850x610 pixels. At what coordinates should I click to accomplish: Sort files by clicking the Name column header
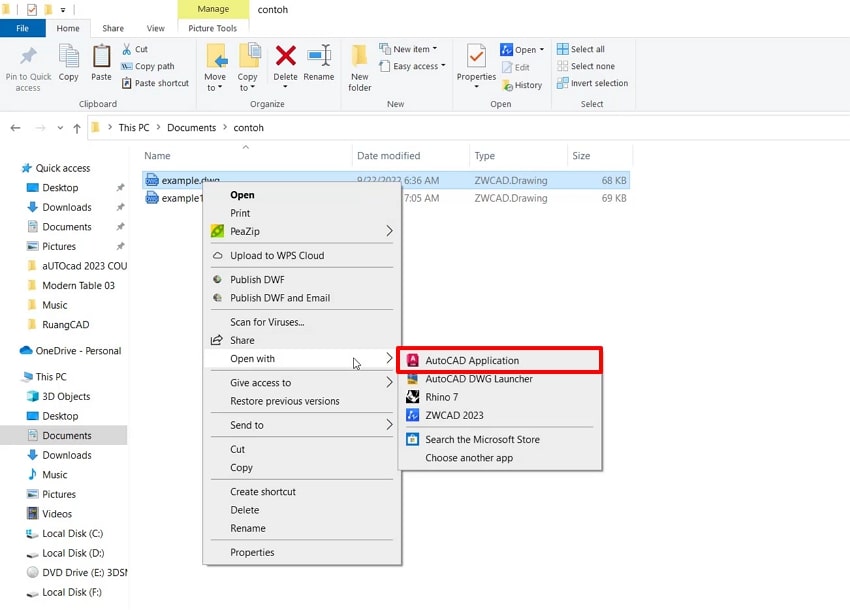click(158, 155)
